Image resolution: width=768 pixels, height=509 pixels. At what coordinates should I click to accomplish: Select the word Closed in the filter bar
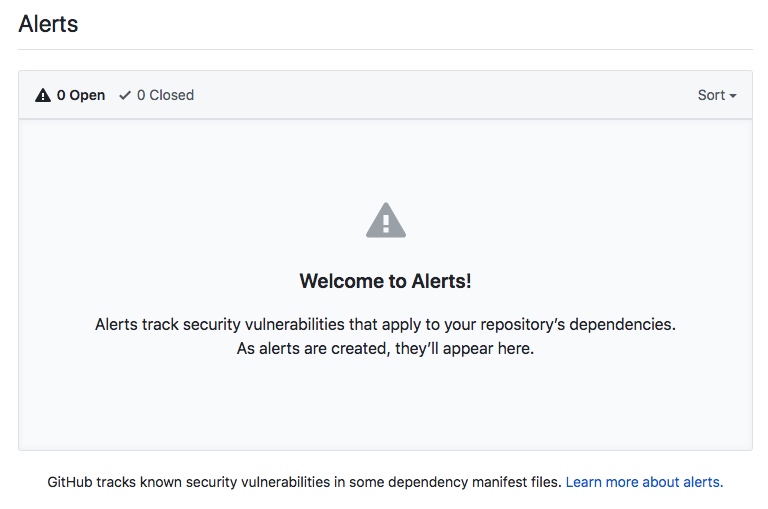point(171,95)
